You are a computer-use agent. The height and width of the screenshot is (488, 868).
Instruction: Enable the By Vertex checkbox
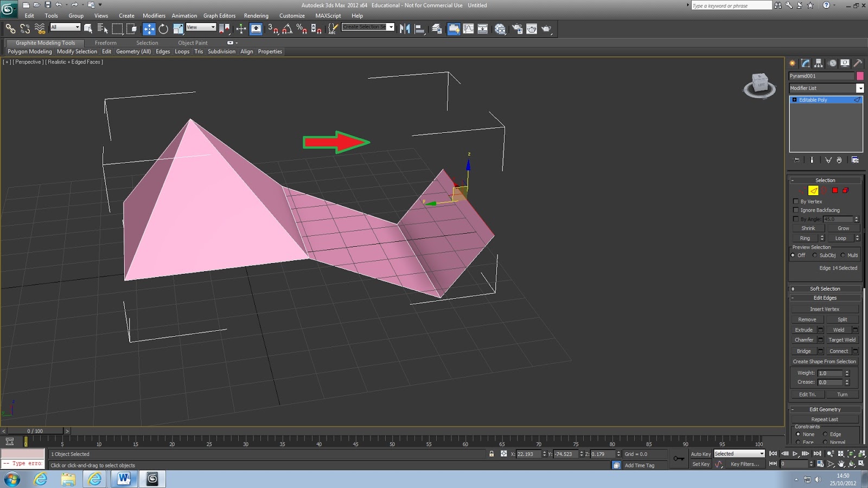click(796, 201)
